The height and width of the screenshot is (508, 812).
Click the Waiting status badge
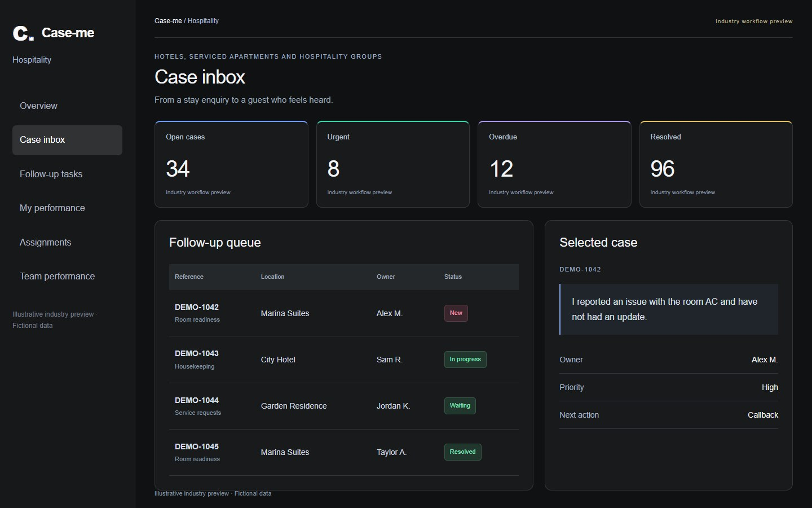tap(460, 406)
